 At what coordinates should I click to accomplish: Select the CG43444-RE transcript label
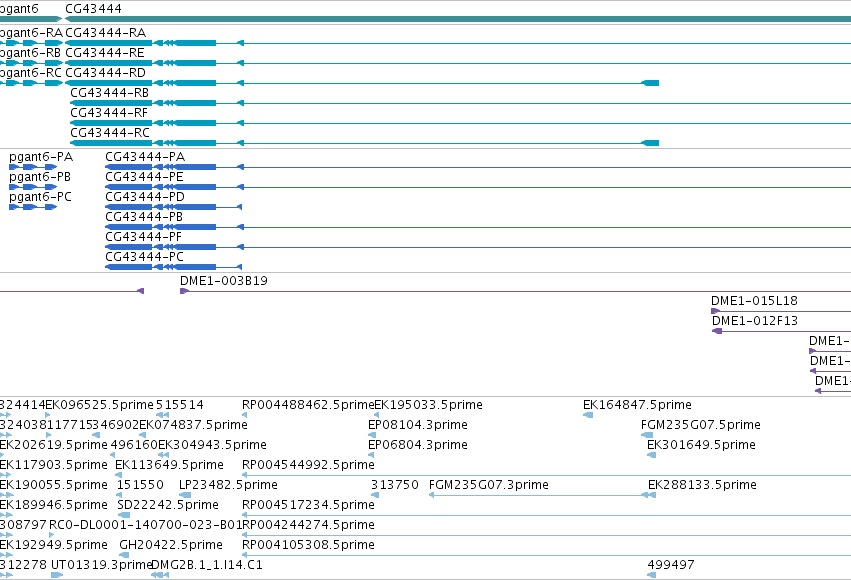[105, 53]
